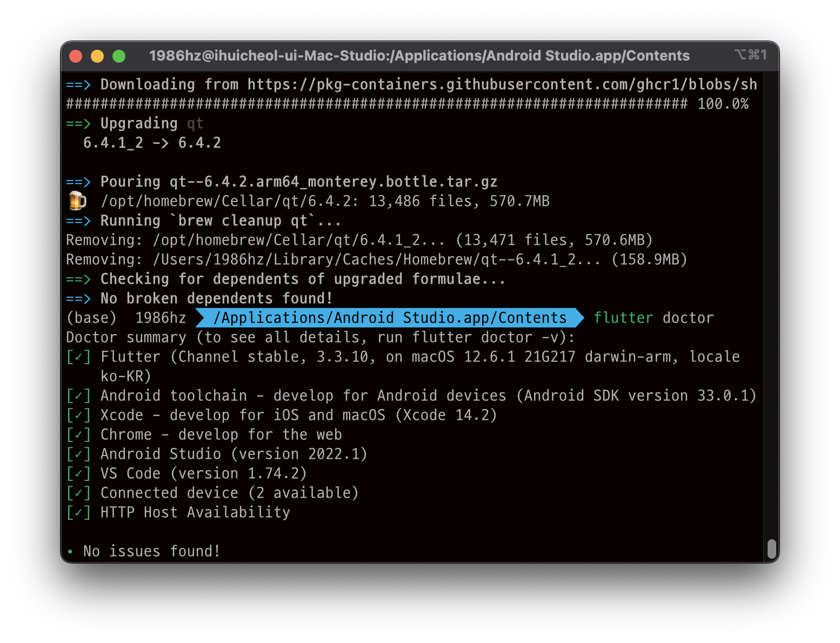Click 'Xcode - develop for iOS and macOS' text
Image resolution: width=840 pixels, height=643 pixels.
coord(243,416)
